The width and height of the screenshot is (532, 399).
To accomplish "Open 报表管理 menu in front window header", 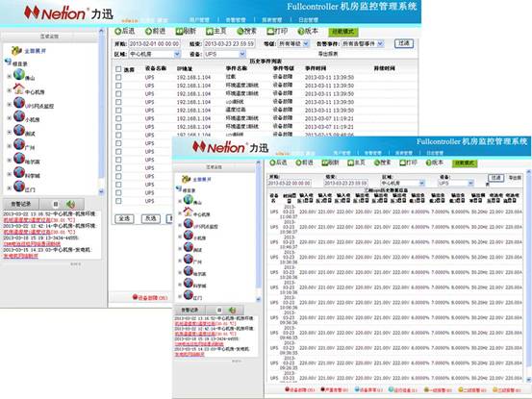I will [x=404, y=153].
